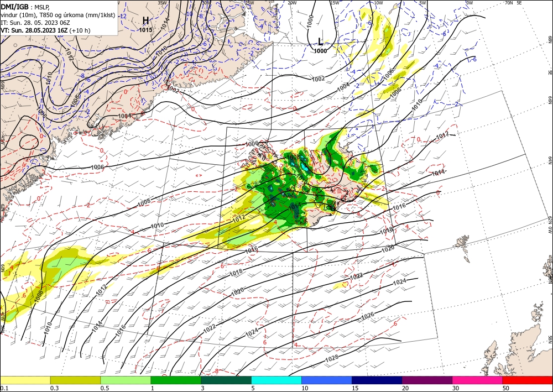Click the 'IT: Sun. 28. 05. 2023 06Z' line

tap(35, 22)
